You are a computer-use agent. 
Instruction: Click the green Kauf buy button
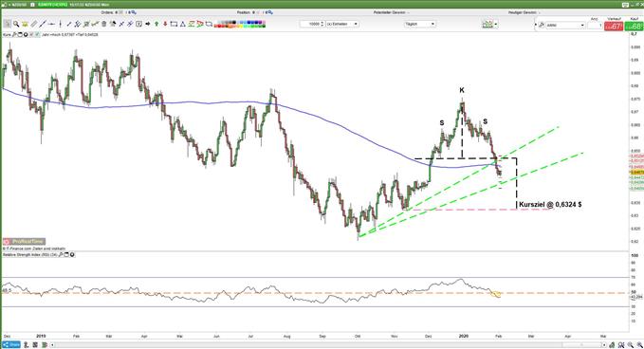pos(635,27)
